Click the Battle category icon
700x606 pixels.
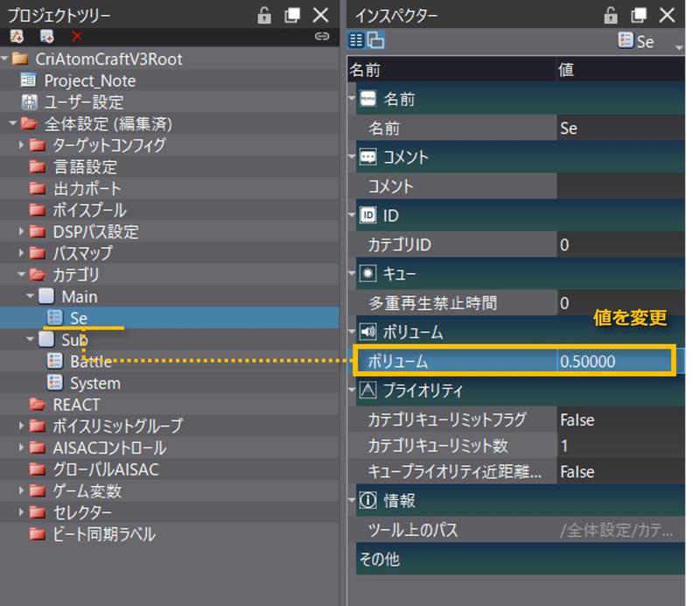[x=55, y=361]
